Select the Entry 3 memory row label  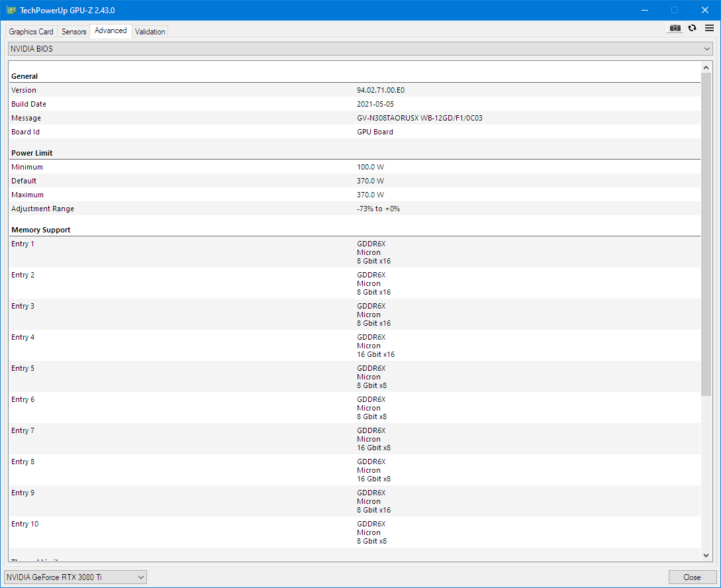[x=23, y=306]
